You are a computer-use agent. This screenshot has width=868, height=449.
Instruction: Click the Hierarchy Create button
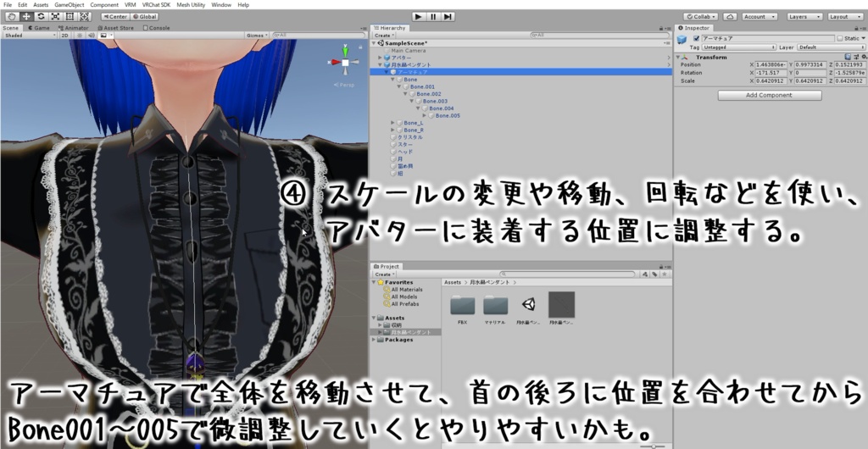point(384,36)
